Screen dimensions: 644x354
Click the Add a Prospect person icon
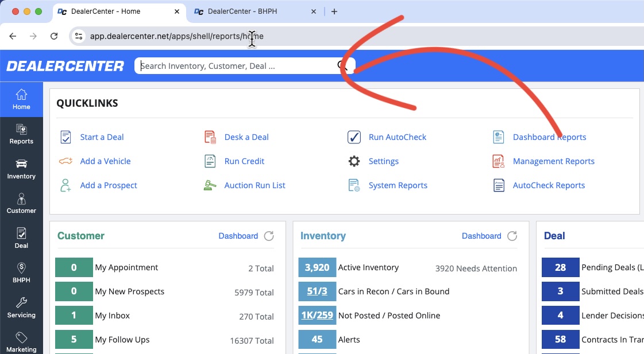coord(65,185)
